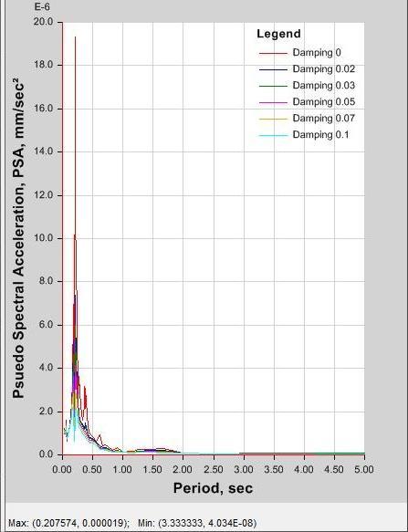The width and height of the screenshot is (408, 532).
Task: Click the Legend title text
Action: coord(278,34)
